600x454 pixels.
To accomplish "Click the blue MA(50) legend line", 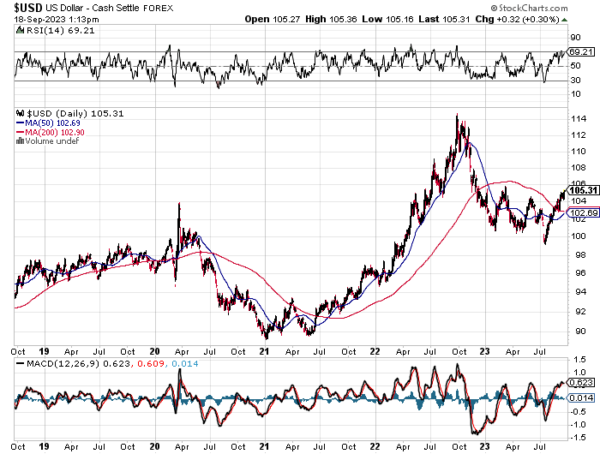I will coord(19,122).
